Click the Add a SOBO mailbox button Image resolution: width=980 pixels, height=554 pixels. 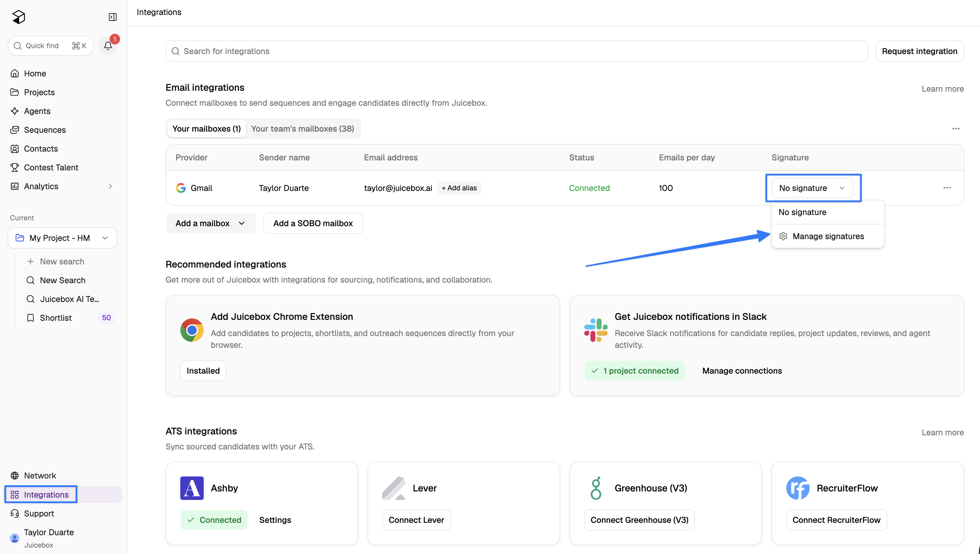(x=313, y=223)
